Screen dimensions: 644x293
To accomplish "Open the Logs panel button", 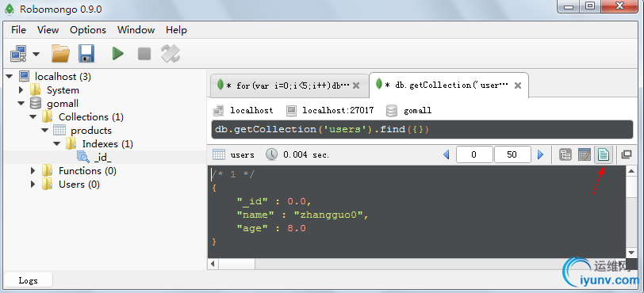I will coord(29,280).
